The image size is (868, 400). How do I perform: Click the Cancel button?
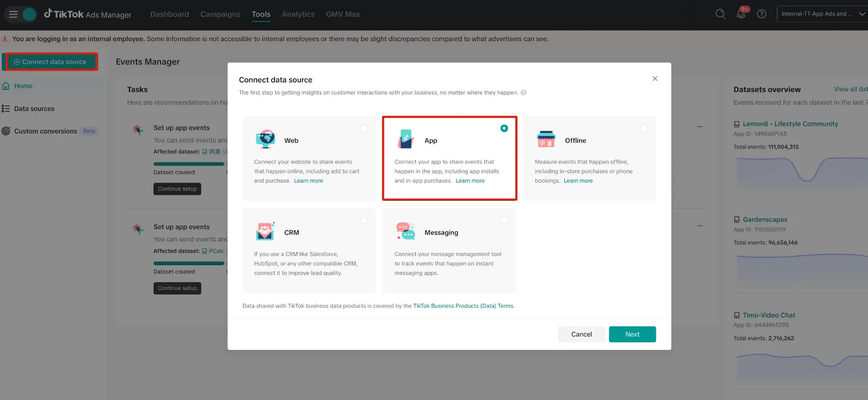pos(582,334)
